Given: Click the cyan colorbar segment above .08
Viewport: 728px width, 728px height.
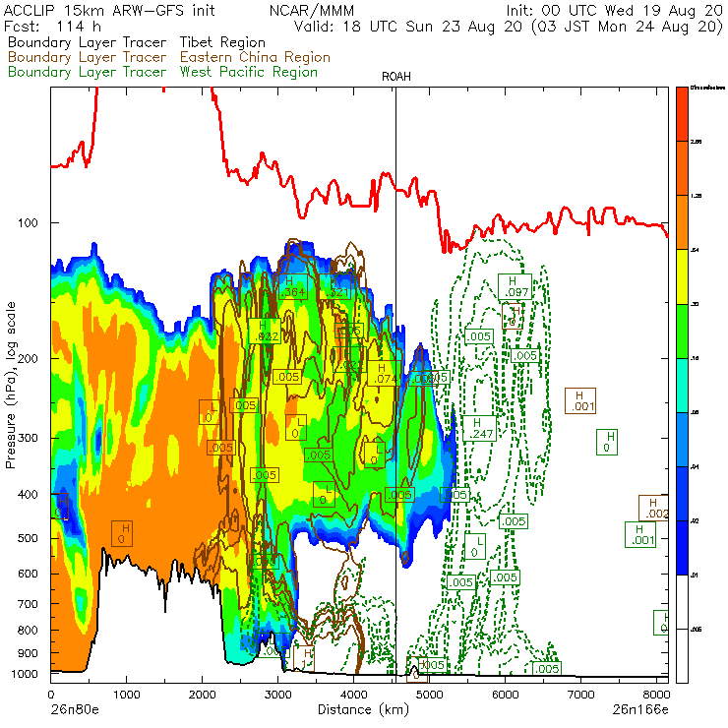Looking at the screenshot, I should (682, 386).
